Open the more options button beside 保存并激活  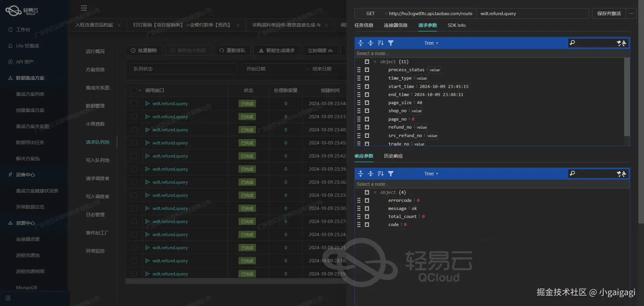[x=631, y=13]
